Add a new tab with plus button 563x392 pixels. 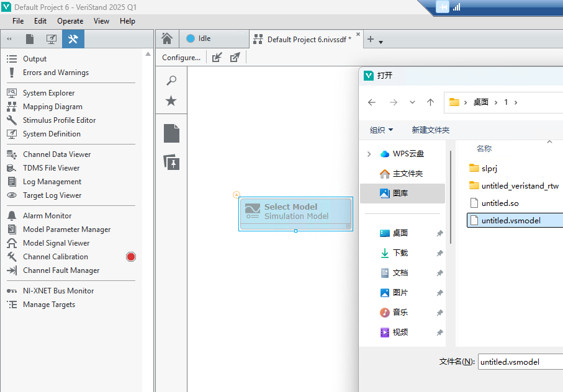pos(371,39)
